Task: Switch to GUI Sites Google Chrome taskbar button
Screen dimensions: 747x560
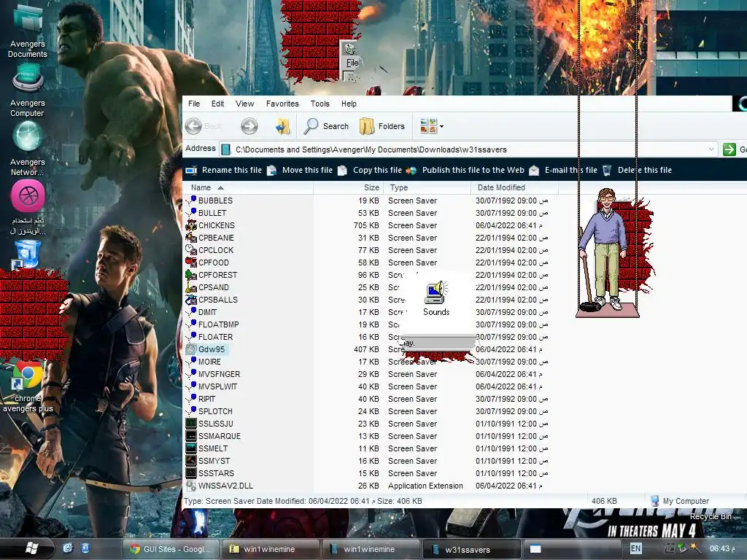Action: (x=171, y=549)
